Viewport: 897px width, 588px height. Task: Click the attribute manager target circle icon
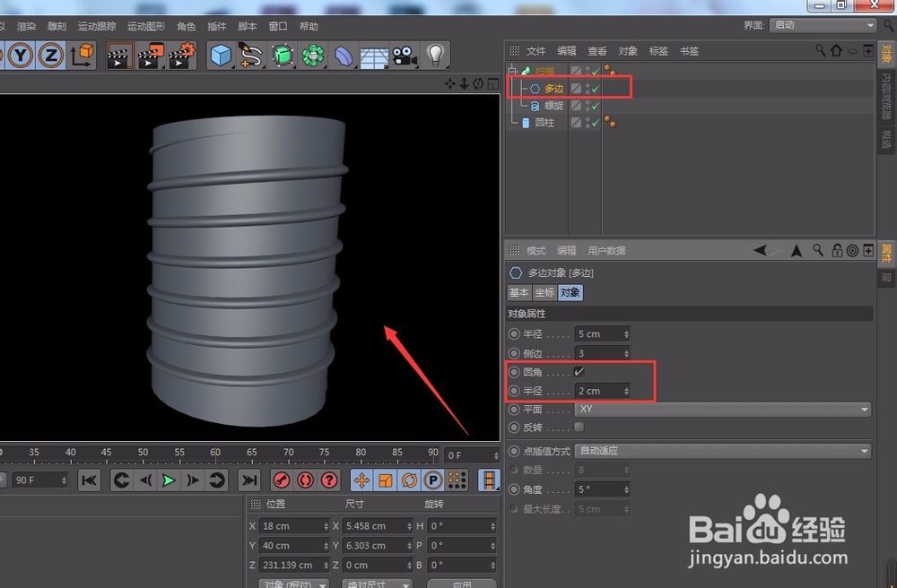[852, 250]
